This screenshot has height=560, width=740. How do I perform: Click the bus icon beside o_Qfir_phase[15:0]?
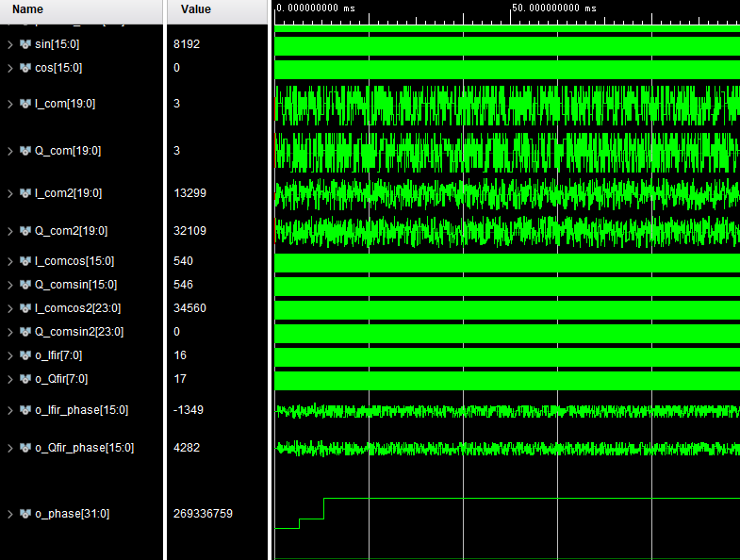coord(25,448)
